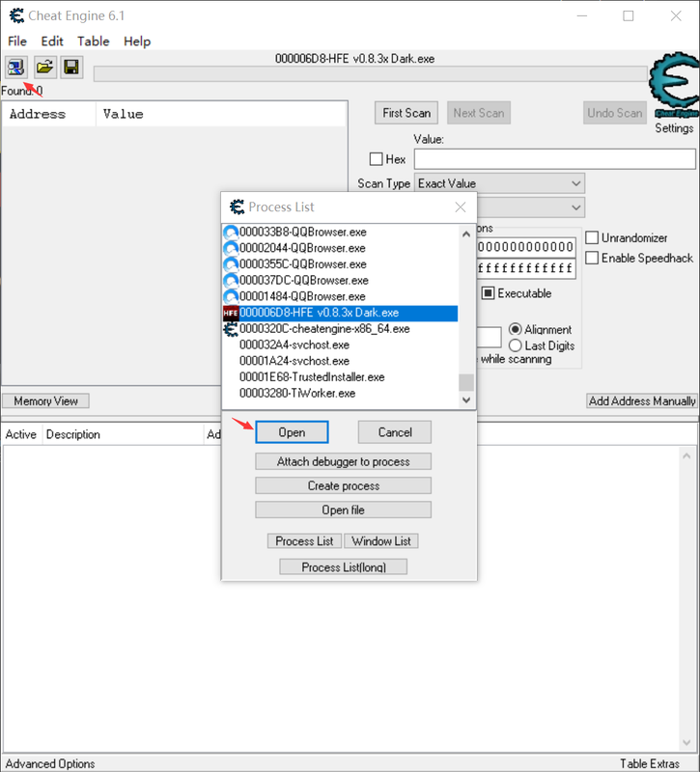
Task: Select the Last Digits radio button
Action: (x=516, y=345)
